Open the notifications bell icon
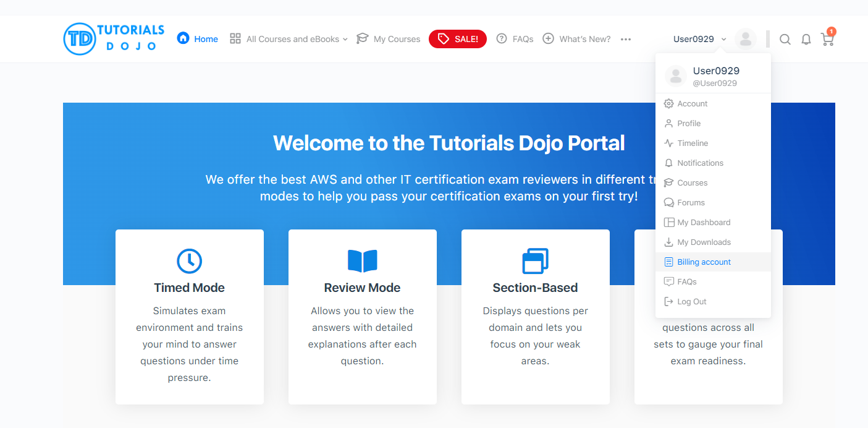Image resolution: width=868 pixels, height=428 pixels. click(x=806, y=40)
